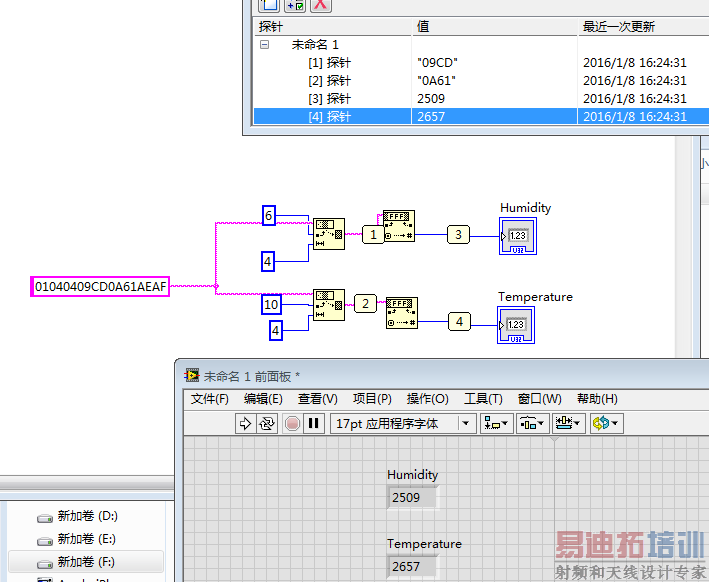Image resolution: width=709 pixels, height=582 pixels.
Task: Open the 查看(V) menu
Action: [x=317, y=399]
